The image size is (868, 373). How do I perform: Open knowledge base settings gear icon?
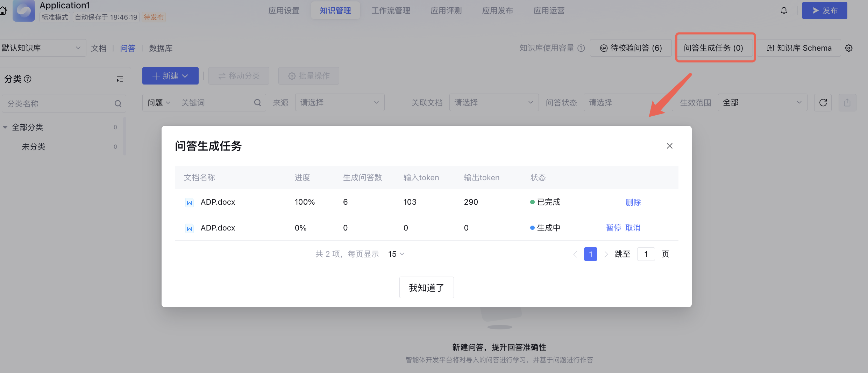coord(849,48)
